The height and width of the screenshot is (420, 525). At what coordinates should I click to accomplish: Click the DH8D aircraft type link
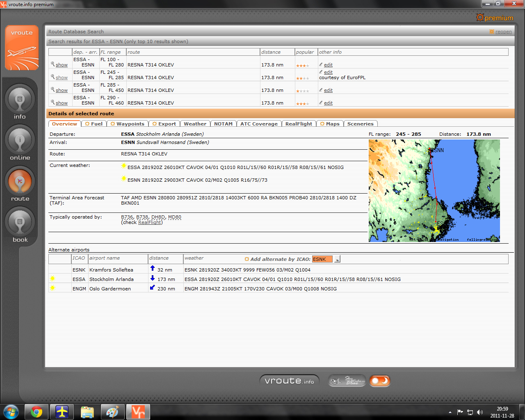[158, 217]
